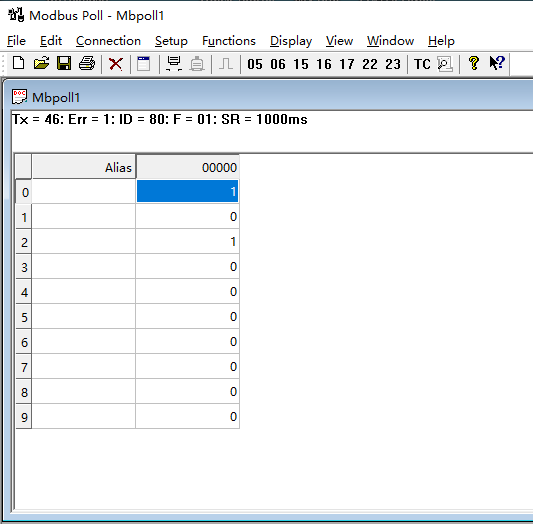
Task: Click the Connect network icon
Action: 174,64
